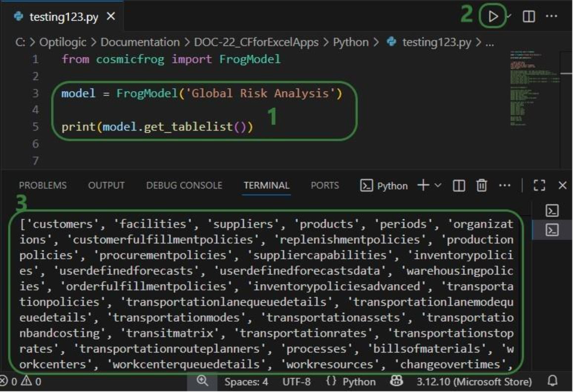573x392 pixels.
Task: Open editor More Actions ellipsis menu
Action: [551, 16]
